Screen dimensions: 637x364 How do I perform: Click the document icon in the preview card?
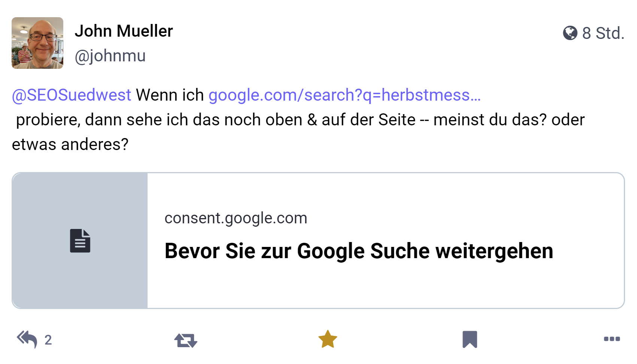click(x=79, y=241)
